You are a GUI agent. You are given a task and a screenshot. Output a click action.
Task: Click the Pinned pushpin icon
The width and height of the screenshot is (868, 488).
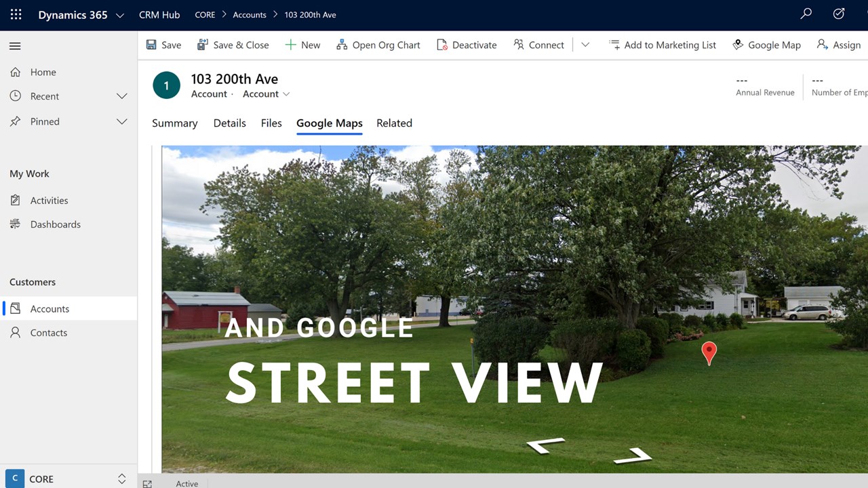(15, 121)
